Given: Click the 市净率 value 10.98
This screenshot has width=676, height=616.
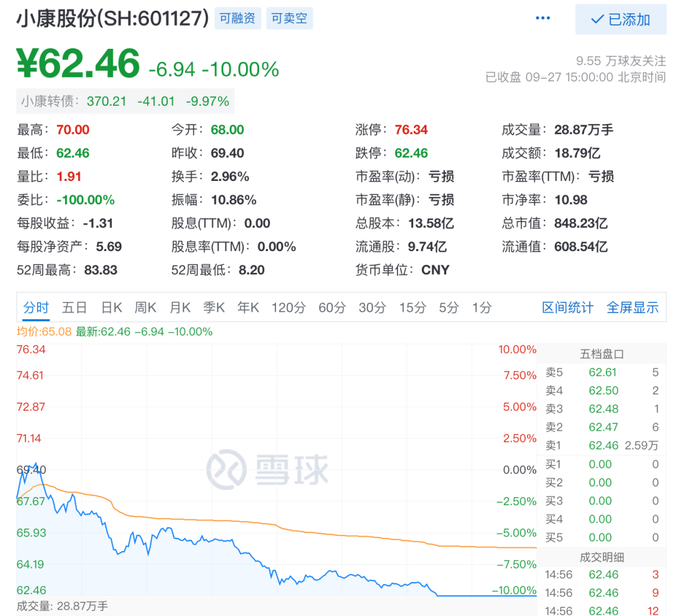Looking at the screenshot, I should pos(571,200).
